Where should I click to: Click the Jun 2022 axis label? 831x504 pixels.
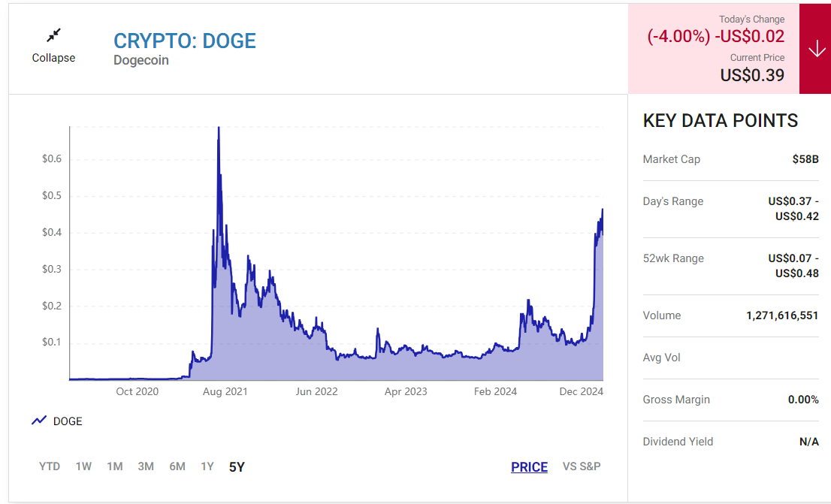coord(316,391)
